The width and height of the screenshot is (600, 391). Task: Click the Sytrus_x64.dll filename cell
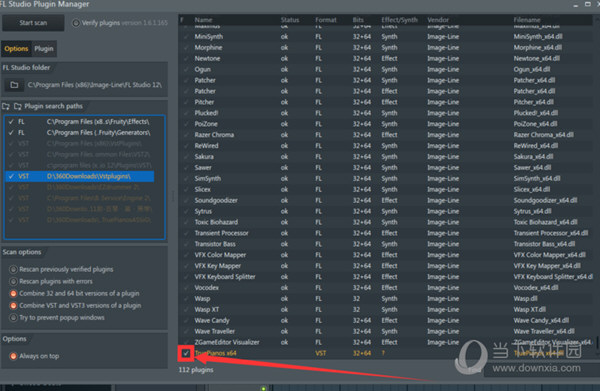pos(532,211)
